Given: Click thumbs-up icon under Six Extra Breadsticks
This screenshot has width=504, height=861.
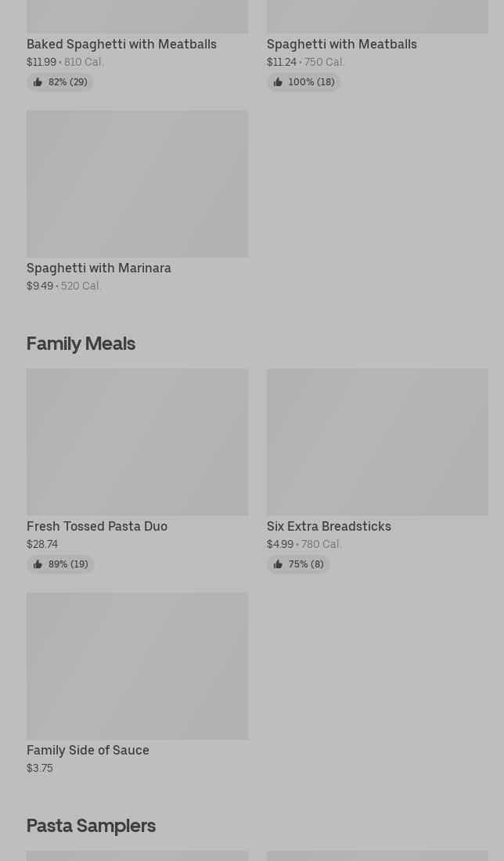Looking at the screenshot, I should [x=278, y=564].
